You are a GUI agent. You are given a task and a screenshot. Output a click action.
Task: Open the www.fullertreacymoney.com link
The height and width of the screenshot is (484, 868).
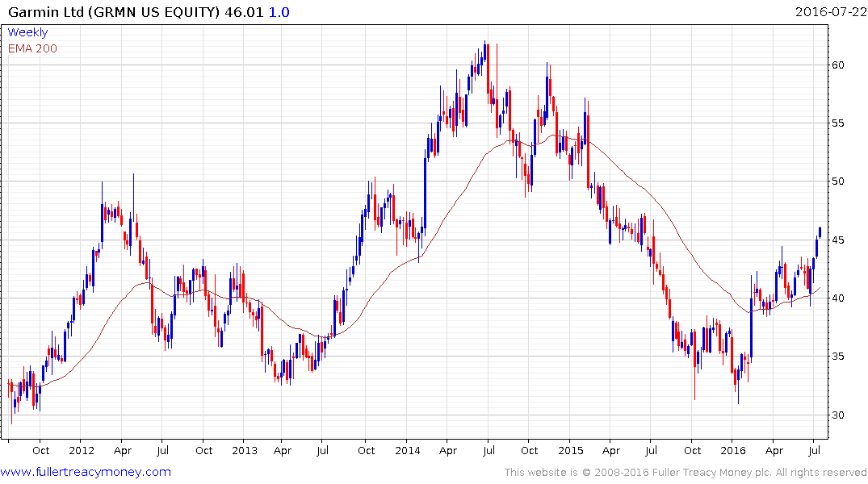[x=86, y=472]
